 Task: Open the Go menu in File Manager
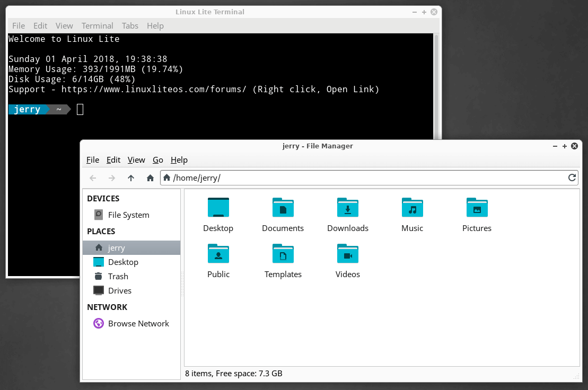[x=158, y=160]
